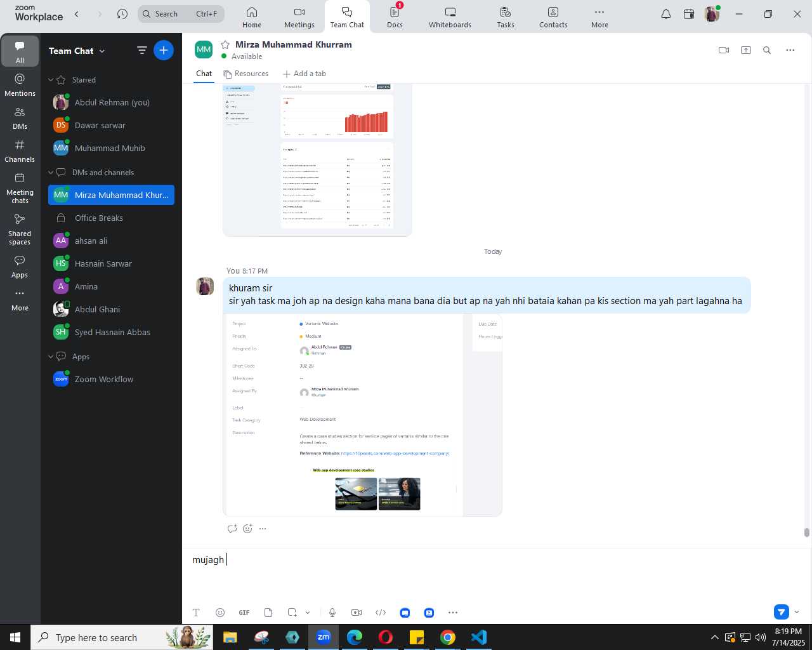Click the Search box in top bar
This screenshot has height=650, width=812.
pyautogui.click(x=181, y=14)
